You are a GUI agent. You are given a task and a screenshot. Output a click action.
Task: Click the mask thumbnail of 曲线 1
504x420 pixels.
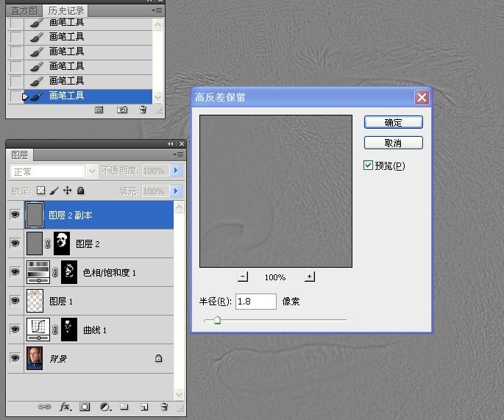click(x=69, y=330)
